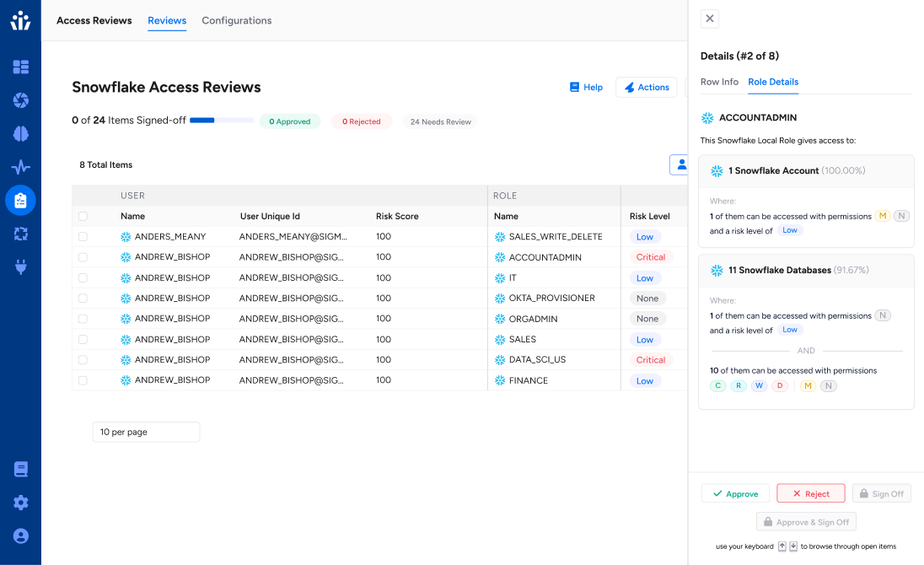Check the IT role row checkbox
This screenshot has height=565, width=924.
[x=83, y=277]
